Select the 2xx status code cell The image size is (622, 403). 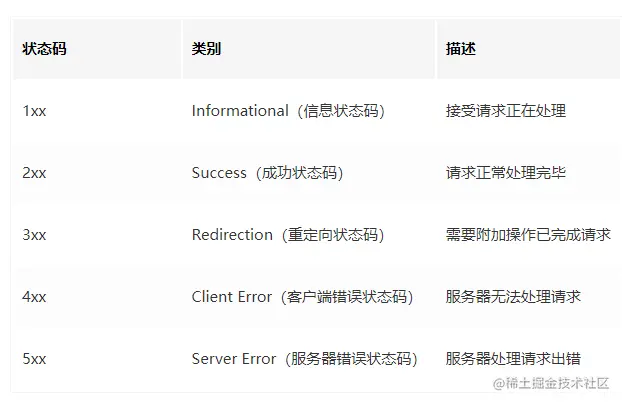(x=34, y=173)
